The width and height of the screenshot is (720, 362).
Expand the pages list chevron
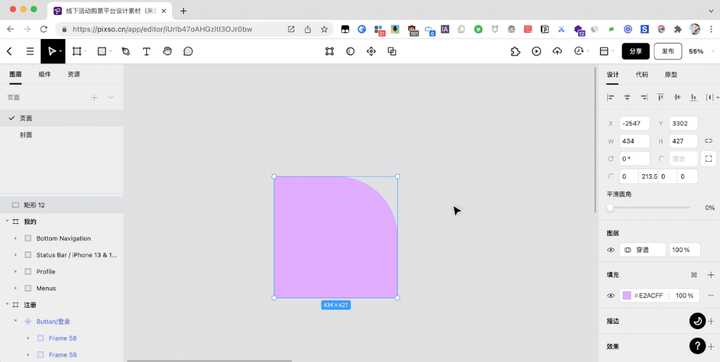tap(111, 97)
